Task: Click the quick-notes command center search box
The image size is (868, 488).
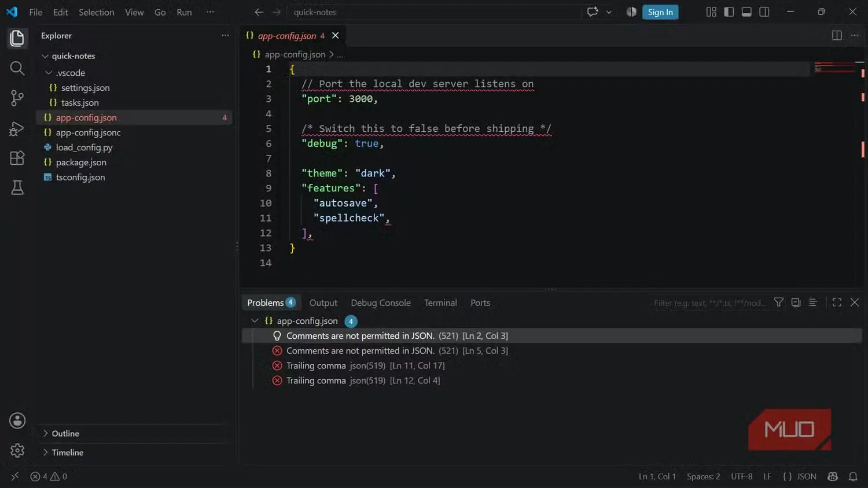Action: (x=434, y=12)
